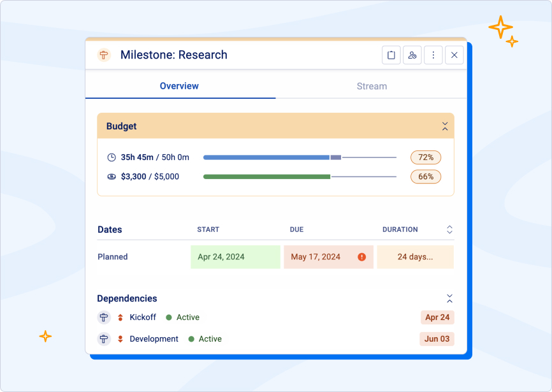Click the priority indicator beside Kickoff
The image size is (552, 392).
120,317
